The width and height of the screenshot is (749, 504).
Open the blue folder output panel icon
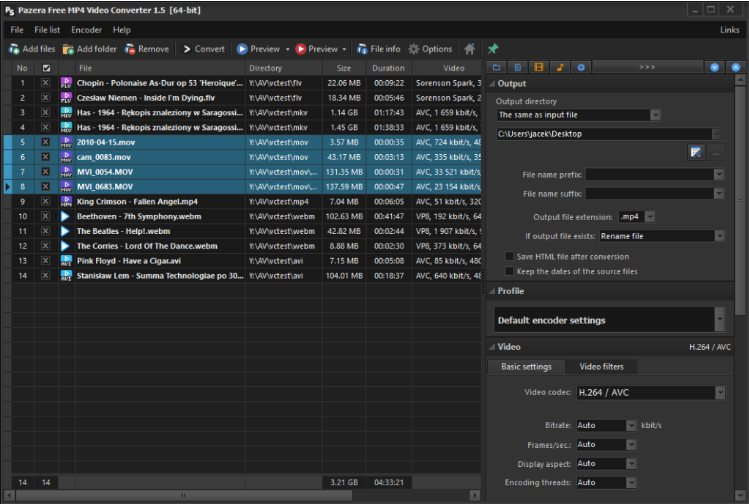pos(497,67)
